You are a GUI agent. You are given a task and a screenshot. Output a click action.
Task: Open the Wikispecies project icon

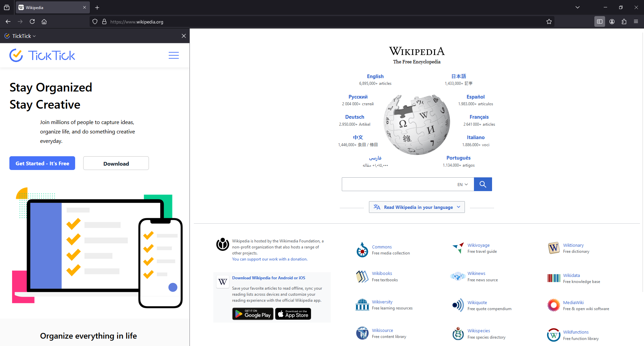458,334
